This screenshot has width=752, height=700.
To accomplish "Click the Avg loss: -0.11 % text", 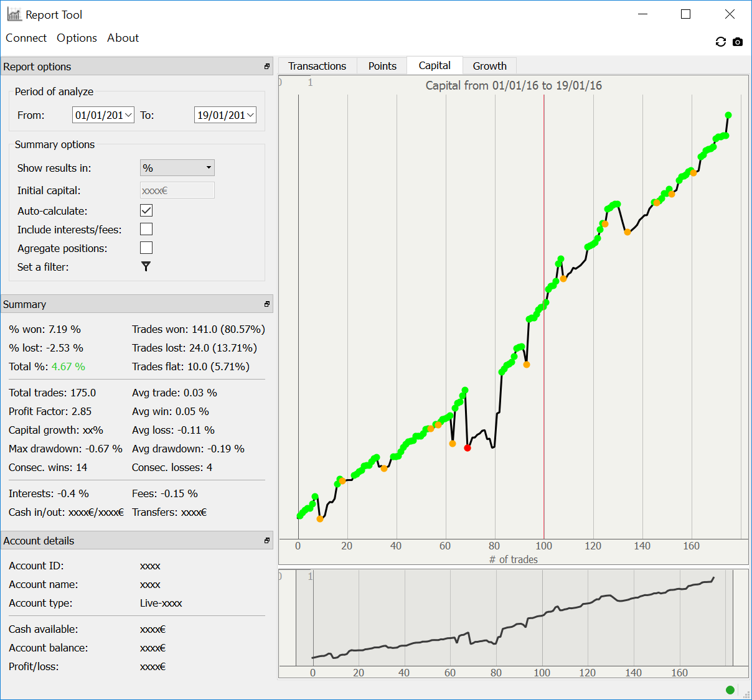I will (173, 430).
